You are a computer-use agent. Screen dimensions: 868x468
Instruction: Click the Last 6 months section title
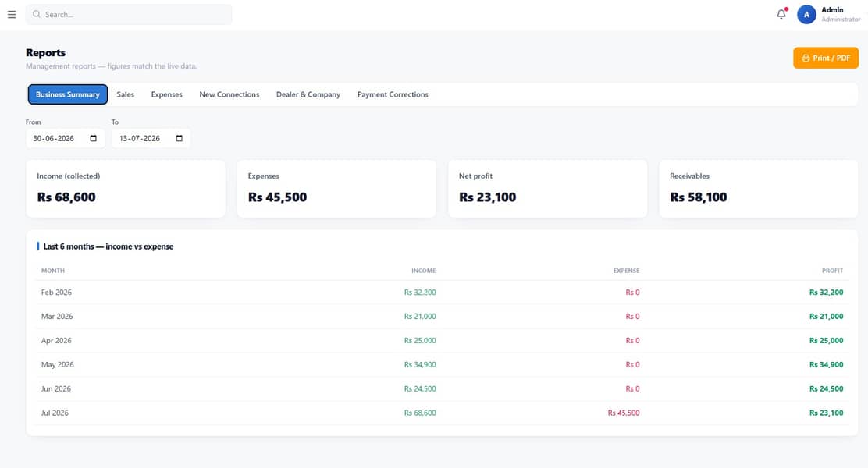pyautogui.click(x=108, y=246)
